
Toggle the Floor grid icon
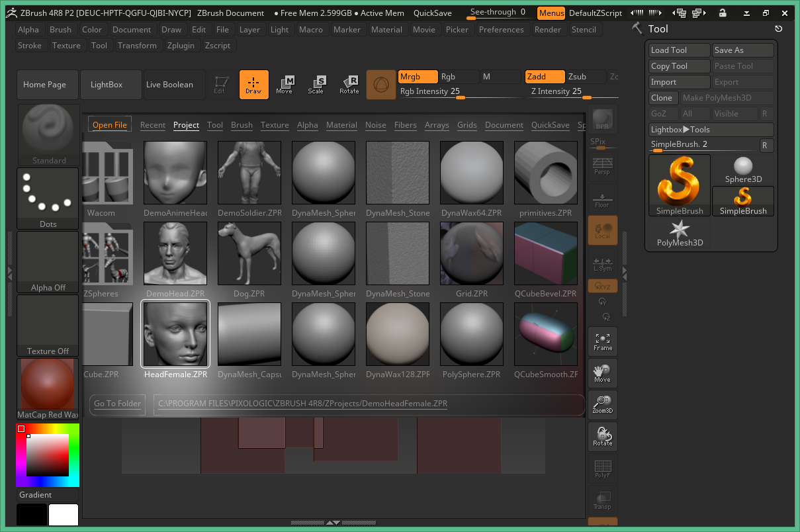602,199
